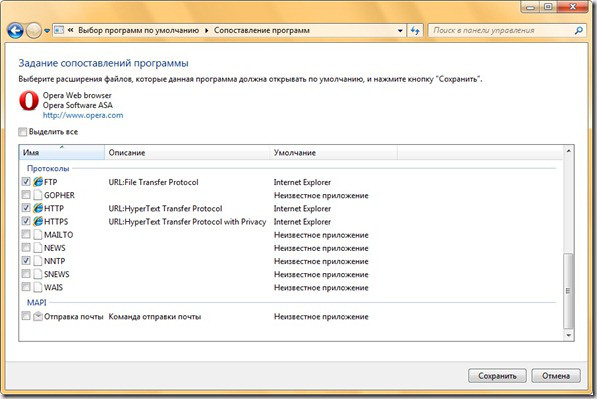Click the Сопоставление программ breadcrumb
This screenshot has width=597, height=399.
click(x=262, y=30)
